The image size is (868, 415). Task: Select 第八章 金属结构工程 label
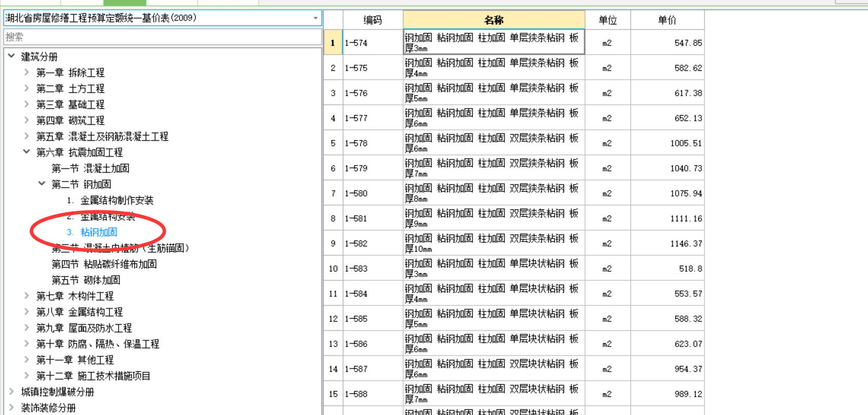[x=79, y=312]
